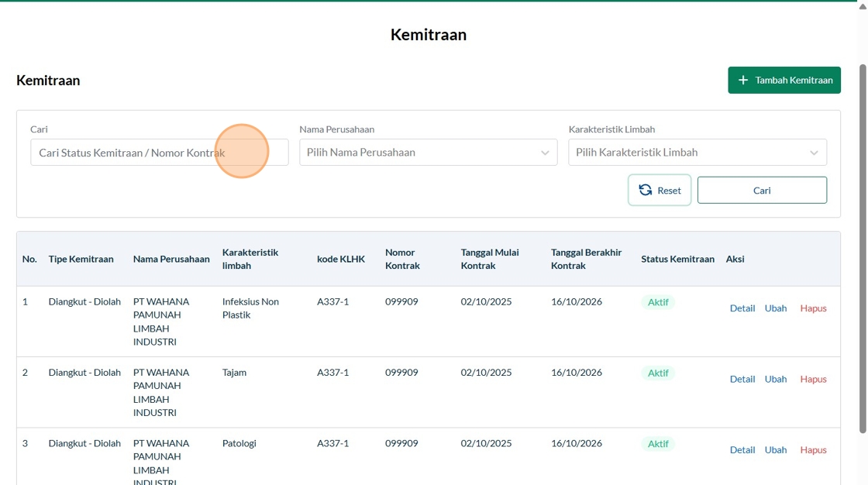Click Ubah for the Tajam row
Image resolution: width=868 pixels, height=485 pixels.
coord(776,379)
